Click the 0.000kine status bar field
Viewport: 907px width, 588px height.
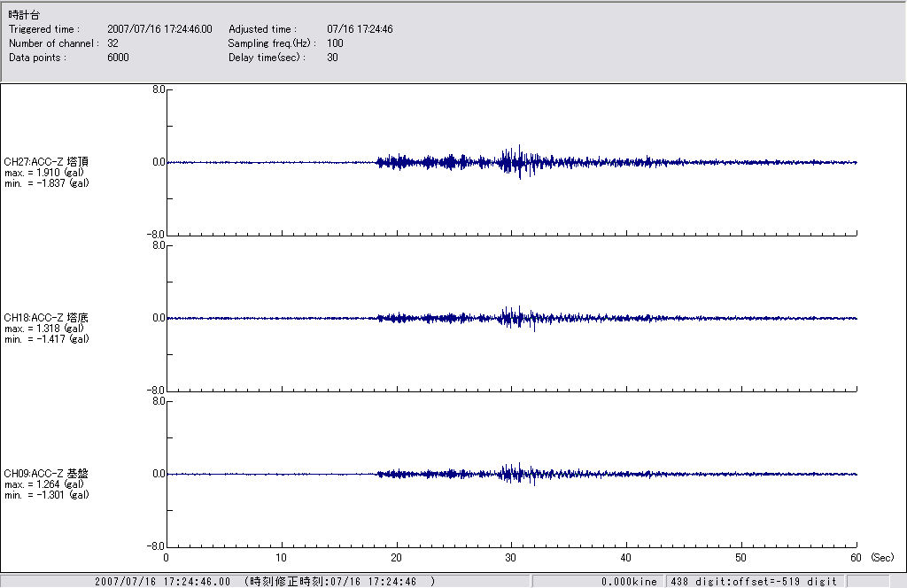pyautogui.click(x=629, y=582)
